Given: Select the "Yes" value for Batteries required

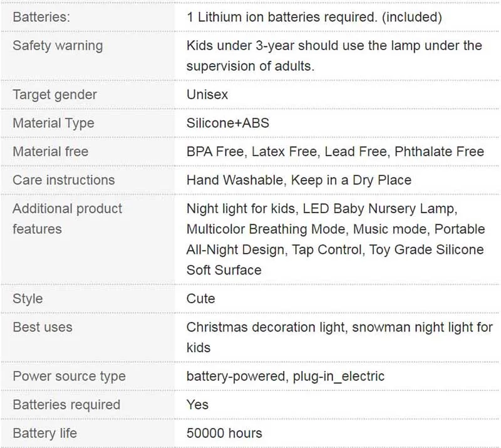Looking at the screenshot, I should point(197,405).
